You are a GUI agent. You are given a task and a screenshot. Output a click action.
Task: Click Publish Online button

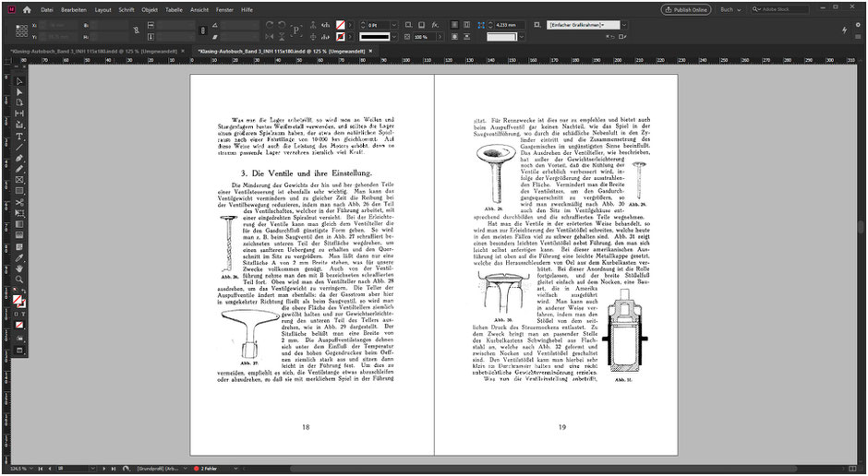(686, 9)
